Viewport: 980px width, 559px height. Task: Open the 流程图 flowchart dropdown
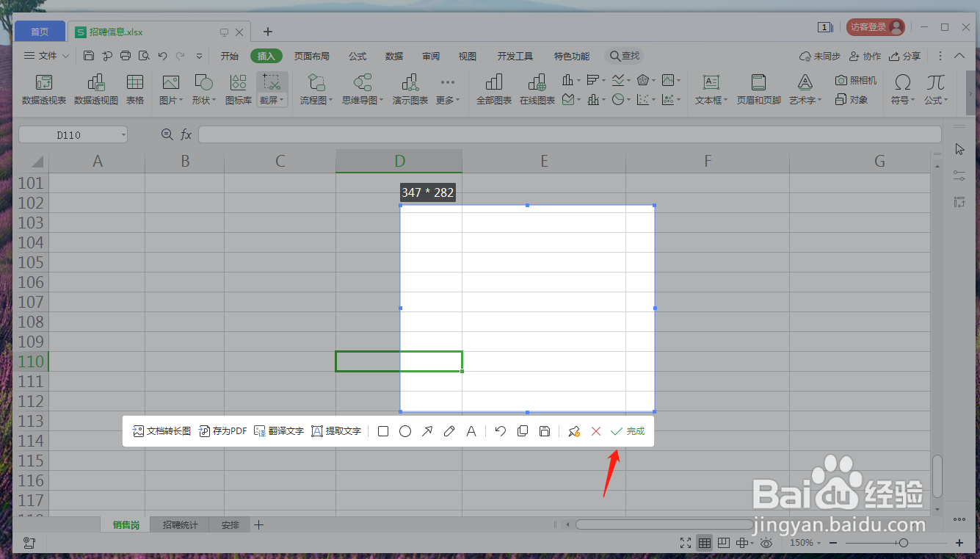click(x=316, y=100)
